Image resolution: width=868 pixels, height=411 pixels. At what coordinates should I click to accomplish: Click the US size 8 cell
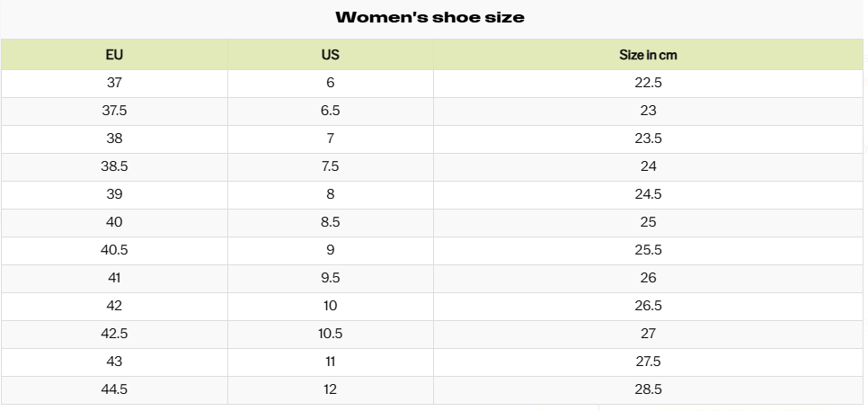(331, 194)
